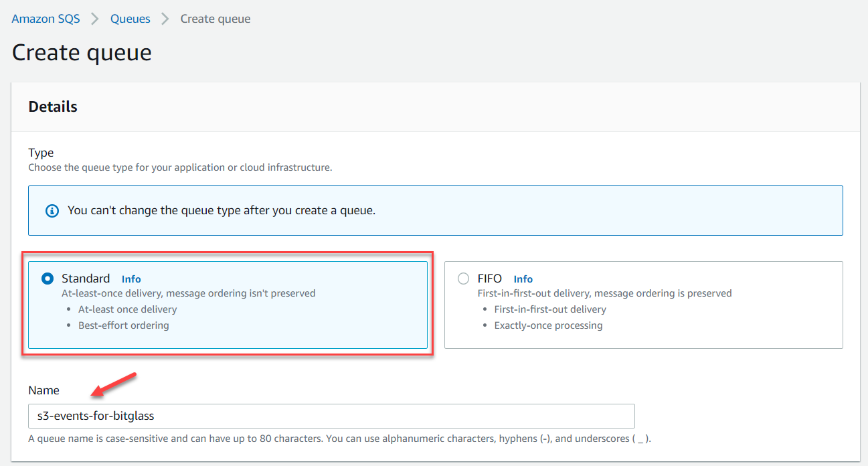
Task: Click the Create queue page title
Action: coord(81,52)
